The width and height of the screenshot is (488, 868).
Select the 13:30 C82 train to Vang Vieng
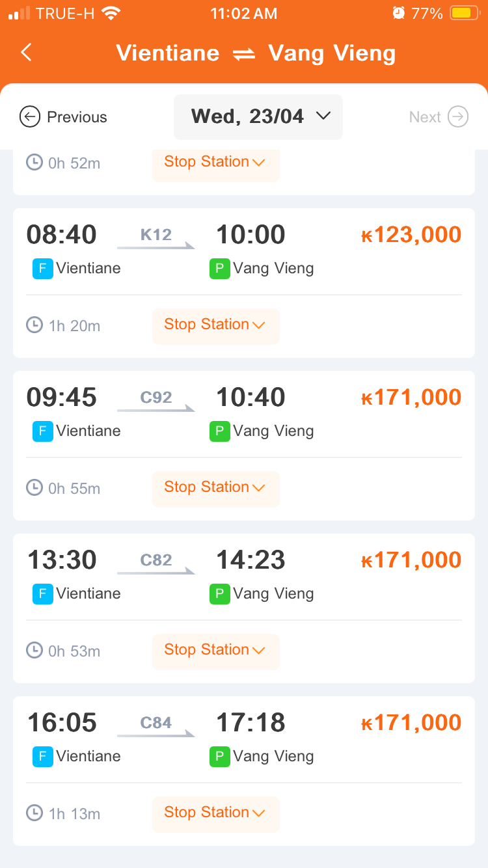click(x=244, y=608)
